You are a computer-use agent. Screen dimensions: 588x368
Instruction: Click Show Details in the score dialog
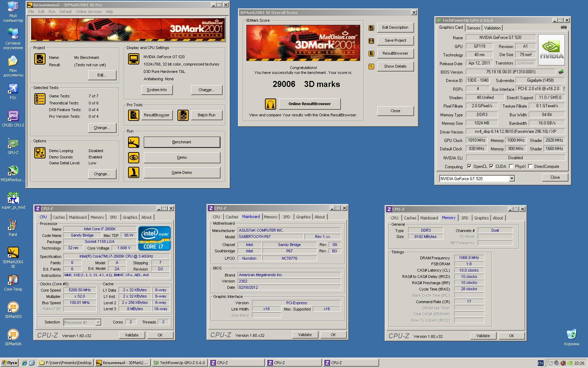point(395,66)
